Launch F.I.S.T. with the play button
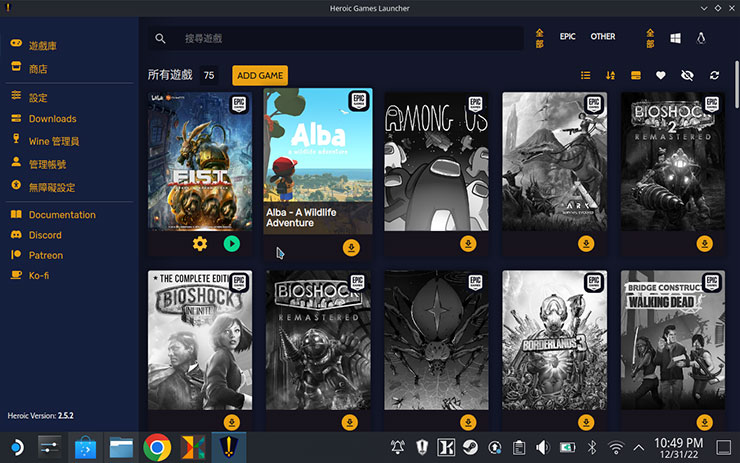Viewport: 740px width, 463px height. click(231, 244)
